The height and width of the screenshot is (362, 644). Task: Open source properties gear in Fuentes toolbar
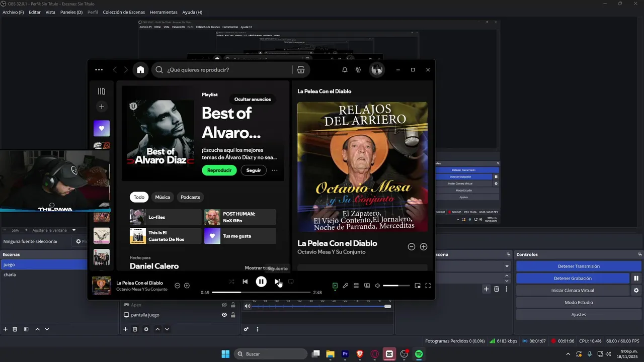[146, 329]
